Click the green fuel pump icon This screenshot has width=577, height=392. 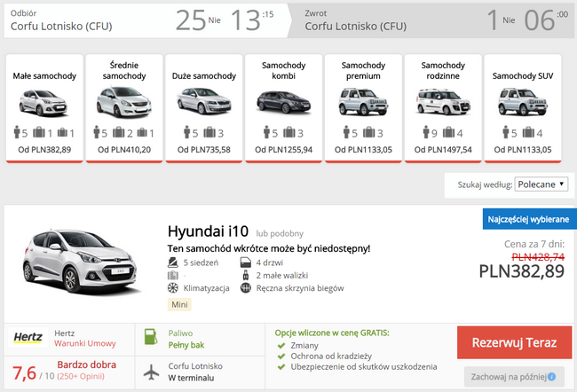point(151,337)
